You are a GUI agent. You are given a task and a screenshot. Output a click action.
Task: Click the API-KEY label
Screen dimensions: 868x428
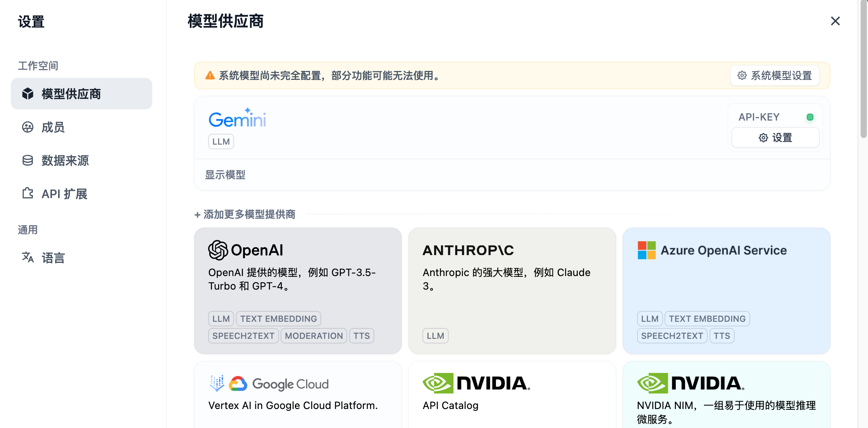759,117
